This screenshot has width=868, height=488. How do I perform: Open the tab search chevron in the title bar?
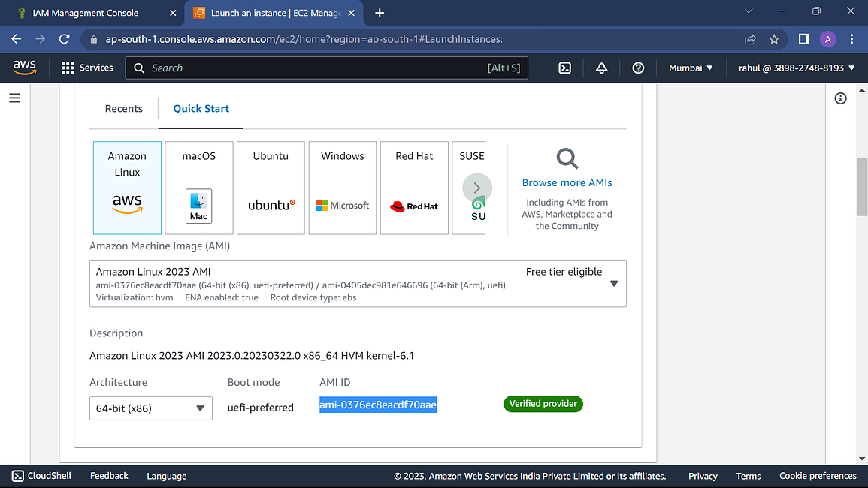[x=749, y=11]
